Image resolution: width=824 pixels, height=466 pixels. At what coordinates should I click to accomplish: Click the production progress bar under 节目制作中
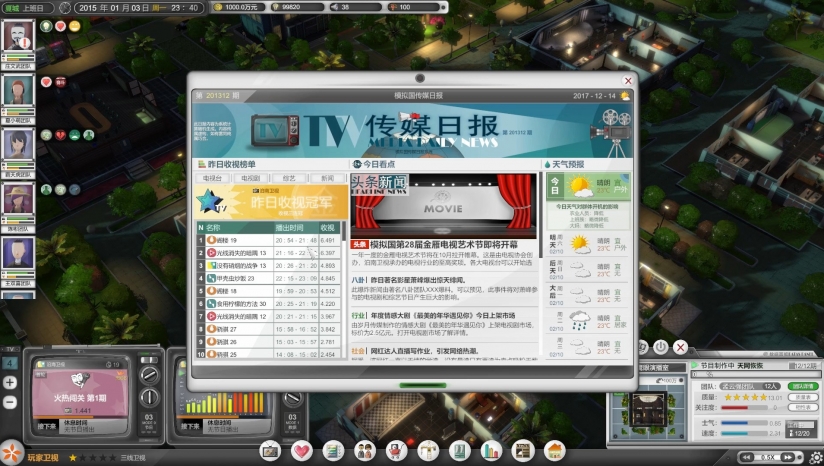755,375
